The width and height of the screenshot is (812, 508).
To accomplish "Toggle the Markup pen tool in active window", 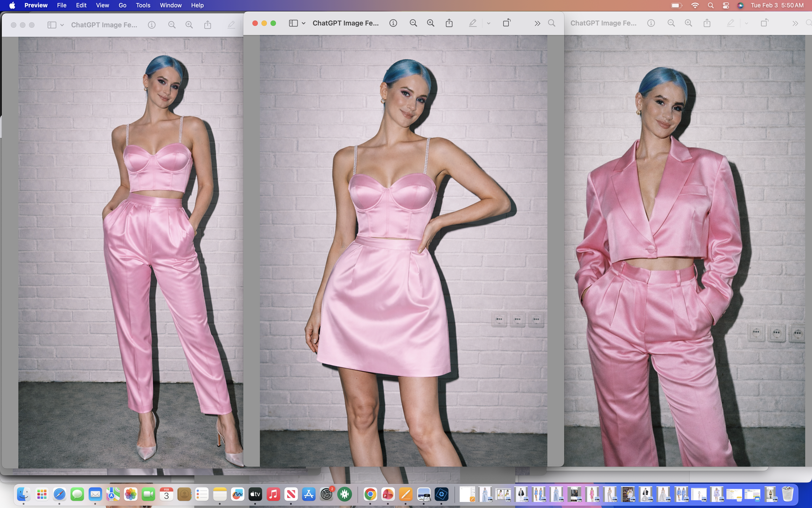I will pyautogui.click(x=473, y=23).
